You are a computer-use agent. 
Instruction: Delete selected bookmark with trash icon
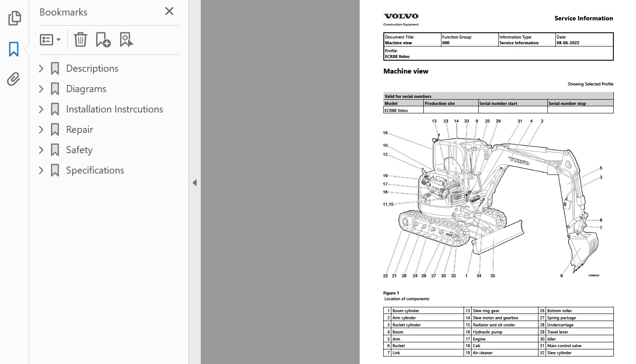tap(80, 39)
